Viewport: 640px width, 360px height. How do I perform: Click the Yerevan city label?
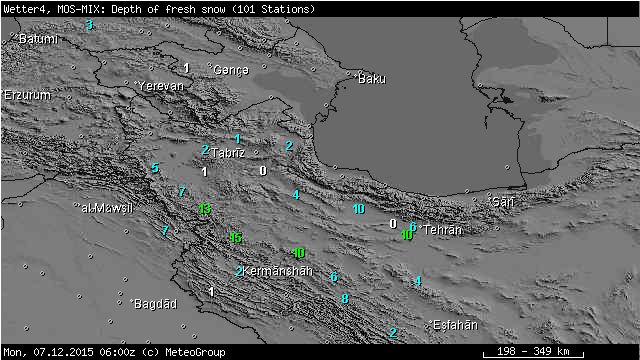tap(161, 86)
